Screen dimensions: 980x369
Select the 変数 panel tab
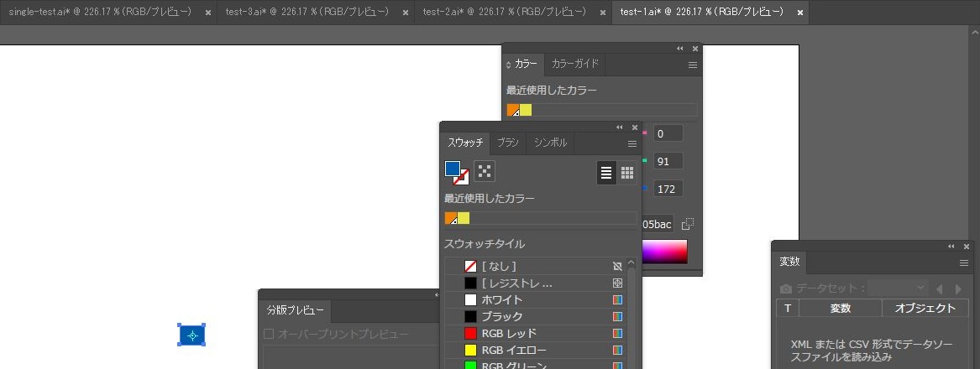790,262
